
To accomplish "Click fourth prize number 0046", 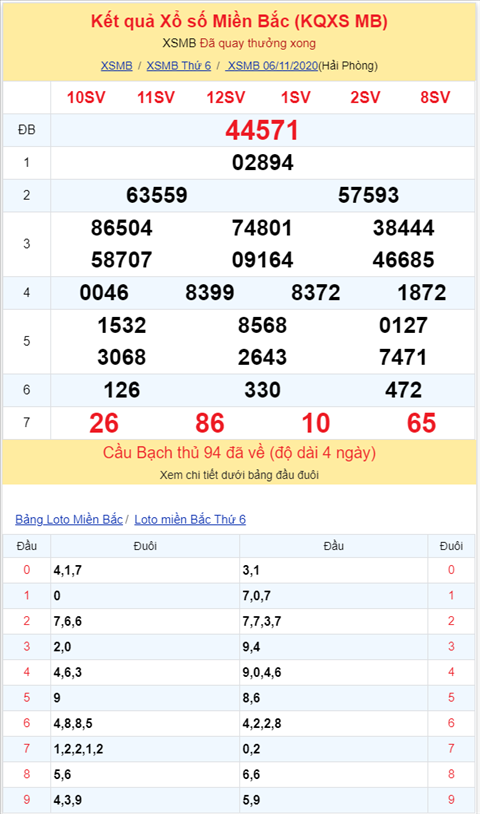I will tap(104, 293).
